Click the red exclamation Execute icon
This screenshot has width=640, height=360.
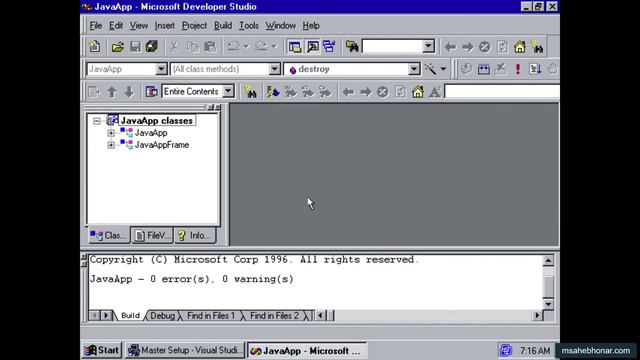coord(518,69)
